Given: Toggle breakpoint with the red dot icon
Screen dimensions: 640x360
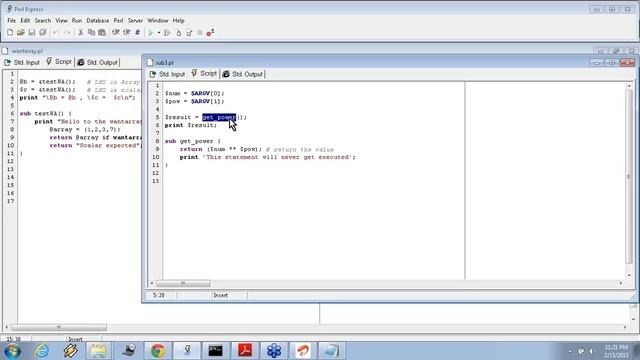Looking at the screenshot, I should pos(210,33).
